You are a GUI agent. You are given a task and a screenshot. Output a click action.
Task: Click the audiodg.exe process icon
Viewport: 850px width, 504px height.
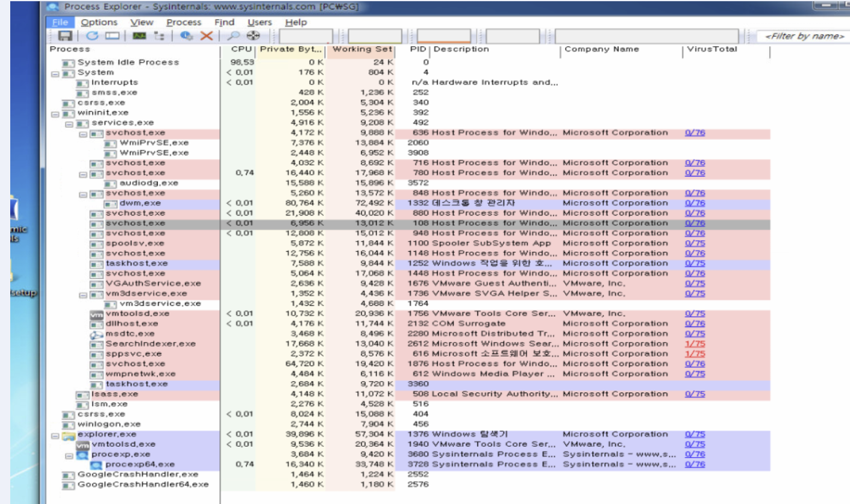pyautogui.click(x=110, y=183)
